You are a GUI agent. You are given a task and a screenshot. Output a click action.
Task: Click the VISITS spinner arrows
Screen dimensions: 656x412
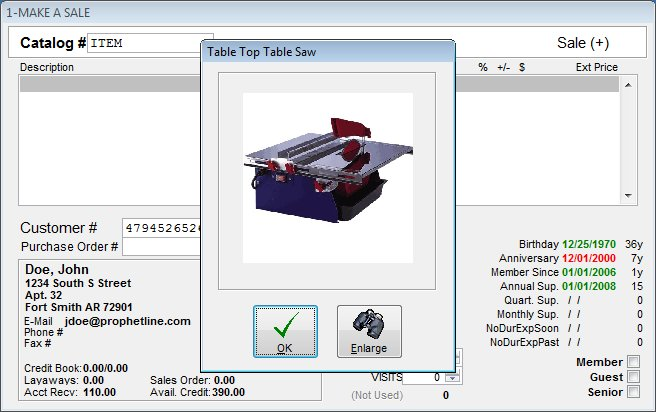coord(450,377)
